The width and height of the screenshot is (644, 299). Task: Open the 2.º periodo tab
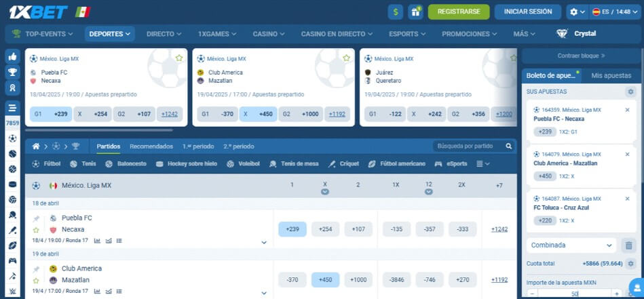(x=239, y=146)
